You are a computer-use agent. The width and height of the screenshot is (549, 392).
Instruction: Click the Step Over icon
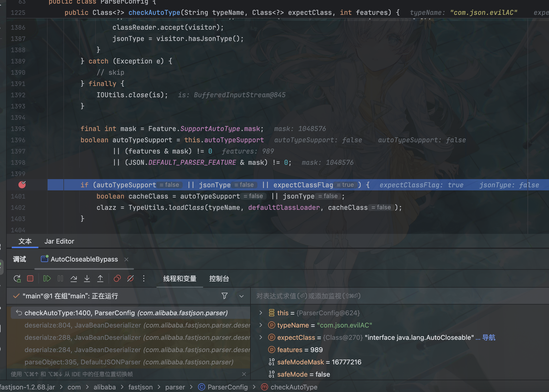(74, 278)
